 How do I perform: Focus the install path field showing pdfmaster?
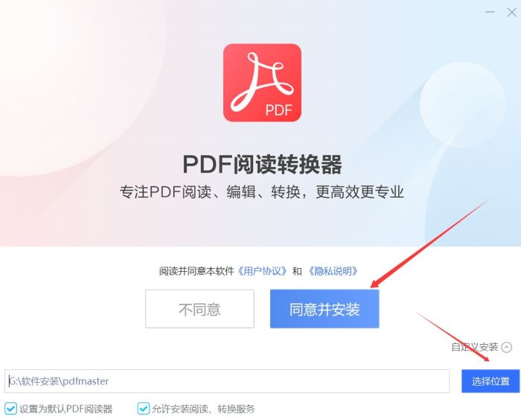pyautogui.click(x=227, y=381)
